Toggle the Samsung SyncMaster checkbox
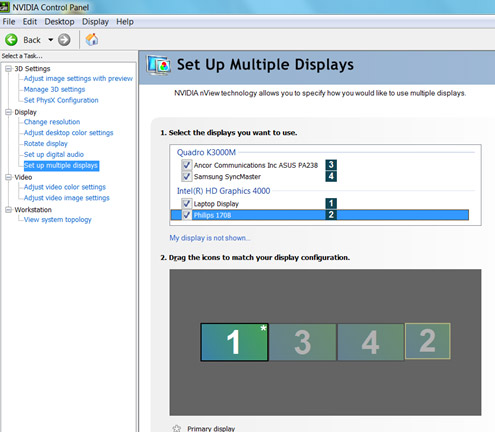The width and height of the screenshot is (495, 432). 186,176
